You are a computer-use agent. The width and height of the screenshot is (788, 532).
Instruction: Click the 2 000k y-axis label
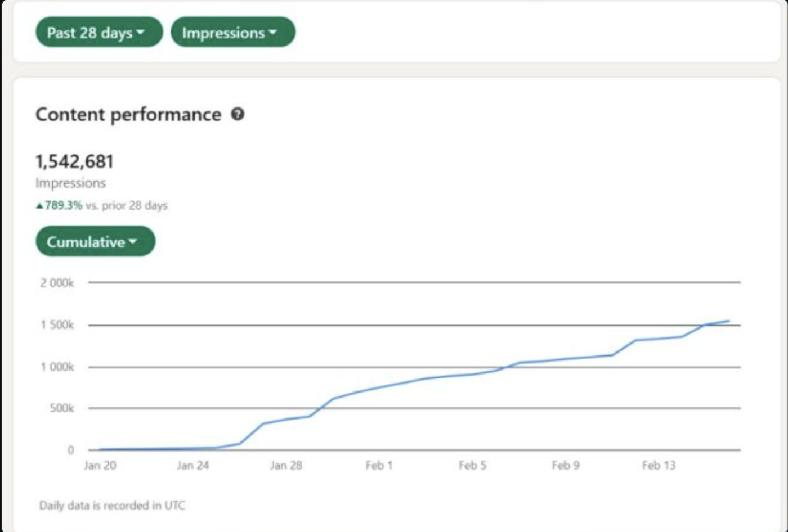coord(57,283)
